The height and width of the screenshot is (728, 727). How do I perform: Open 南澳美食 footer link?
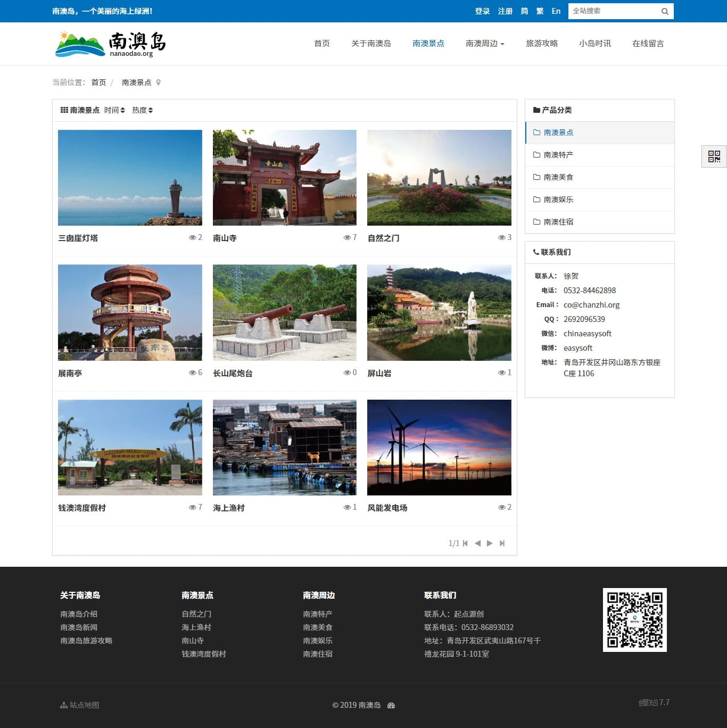(318, 627)
